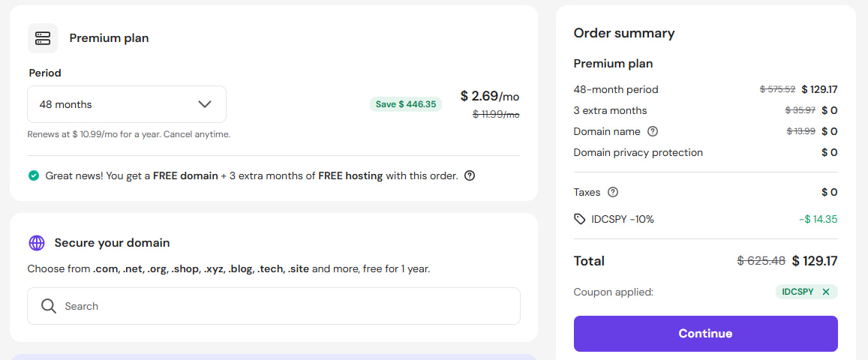Image resolution: width=868 pixels, height=360 pixels.
Task: Open the Taxes help tooltip icon
Action: click(x=612, y=193)
